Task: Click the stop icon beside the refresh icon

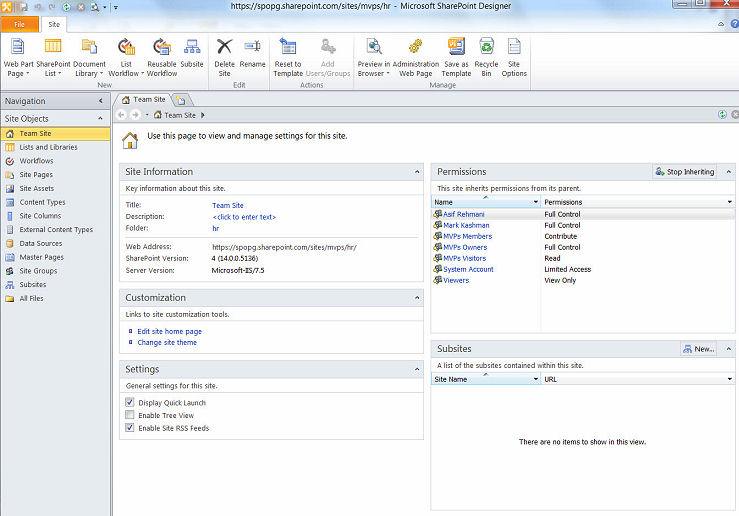Action: click(x=735, y=115)
